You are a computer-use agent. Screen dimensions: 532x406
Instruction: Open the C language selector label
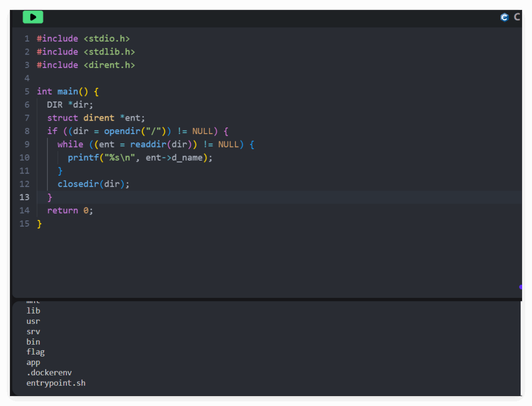point(517,17)
